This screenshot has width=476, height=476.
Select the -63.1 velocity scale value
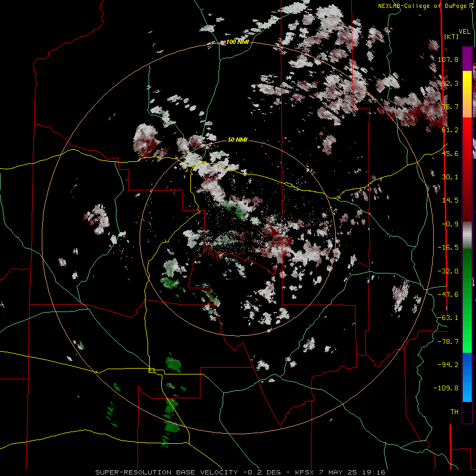[448, 318]
